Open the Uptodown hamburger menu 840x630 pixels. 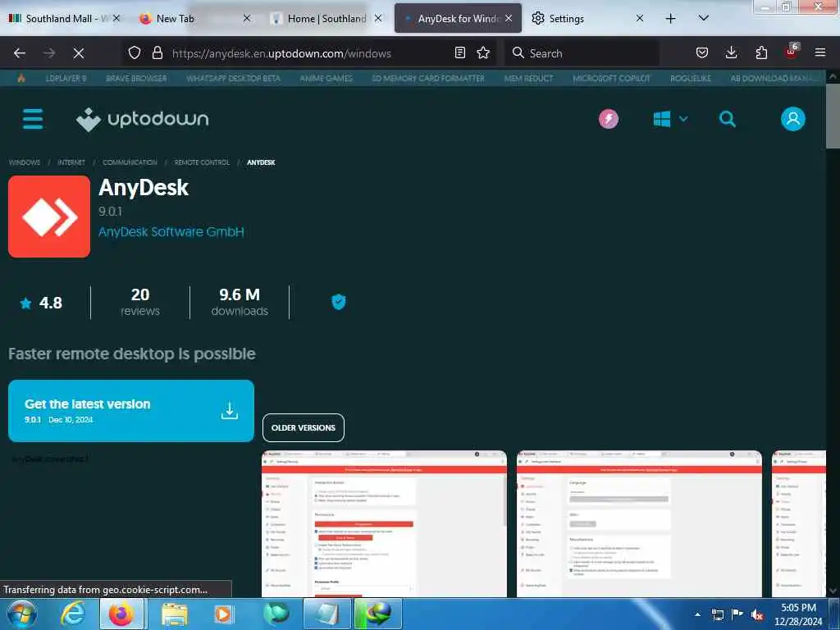(x=33, y=119)
